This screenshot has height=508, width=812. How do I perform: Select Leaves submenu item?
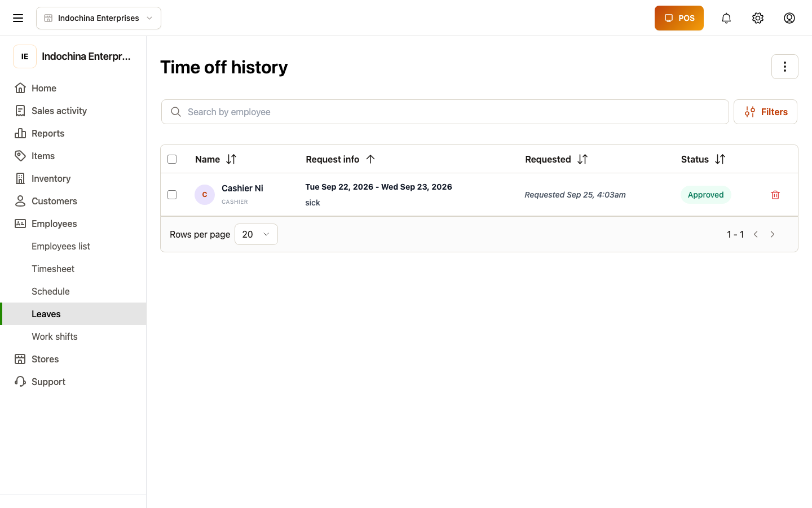(73, 314)
